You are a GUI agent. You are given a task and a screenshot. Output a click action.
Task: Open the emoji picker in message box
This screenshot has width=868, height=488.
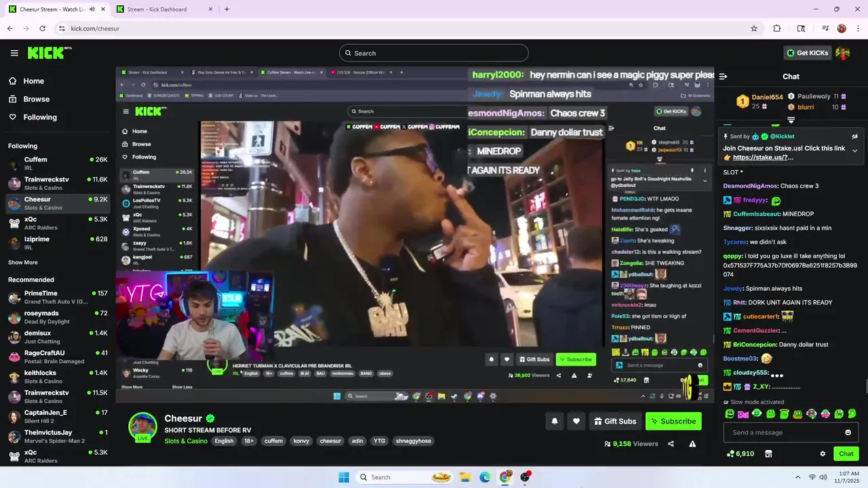click(848, 432)
